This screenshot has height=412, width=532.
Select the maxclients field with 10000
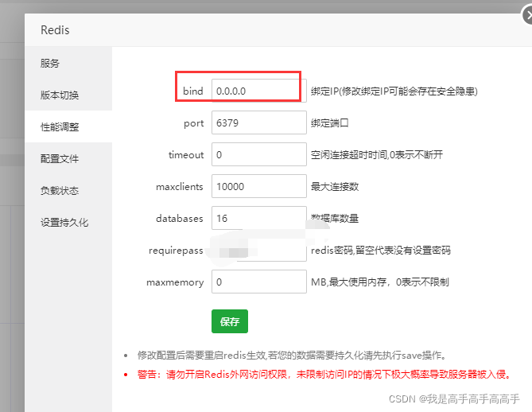pyautogui.click(x=259, y=186)
